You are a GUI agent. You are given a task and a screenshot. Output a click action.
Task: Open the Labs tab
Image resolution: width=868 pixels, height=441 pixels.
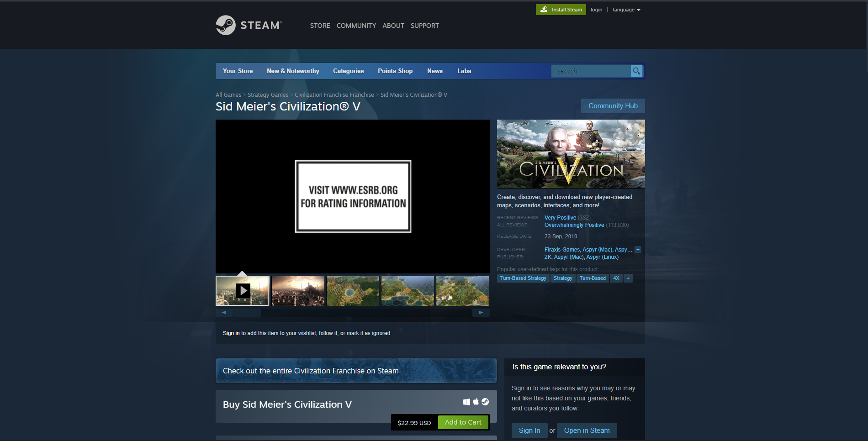(464, 71)
